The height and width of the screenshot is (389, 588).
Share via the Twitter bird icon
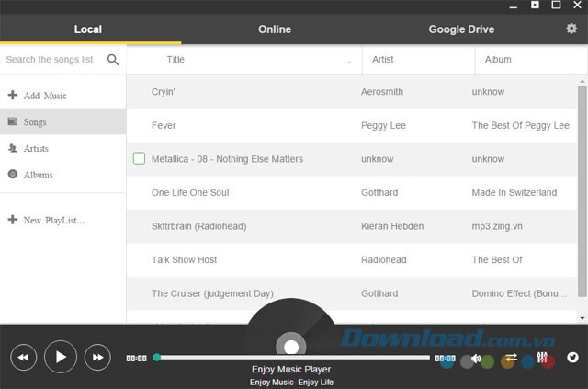coord(572,357)
